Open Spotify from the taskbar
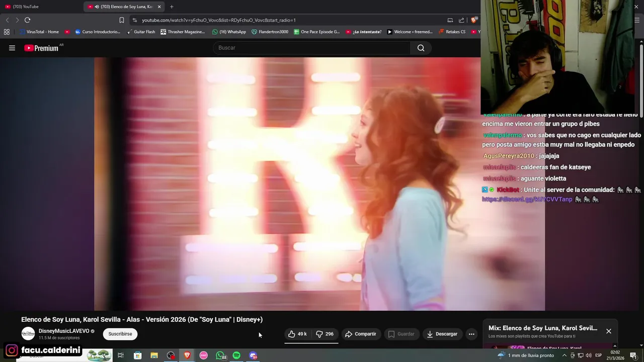 pos(236,355)
